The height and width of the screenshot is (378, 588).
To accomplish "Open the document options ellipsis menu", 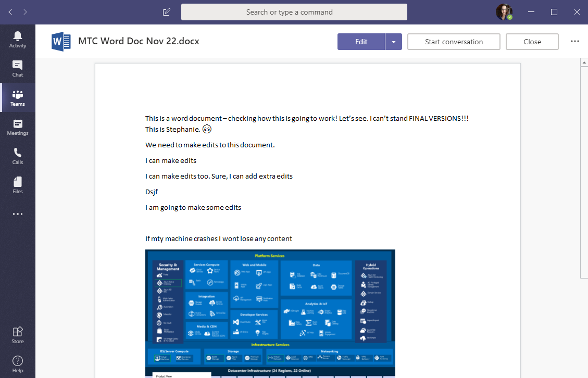I will coord(574,42).
